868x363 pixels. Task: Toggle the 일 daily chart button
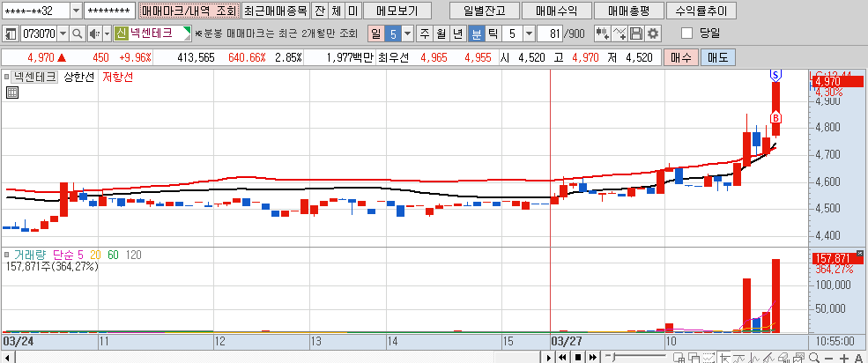pos(376,33)
